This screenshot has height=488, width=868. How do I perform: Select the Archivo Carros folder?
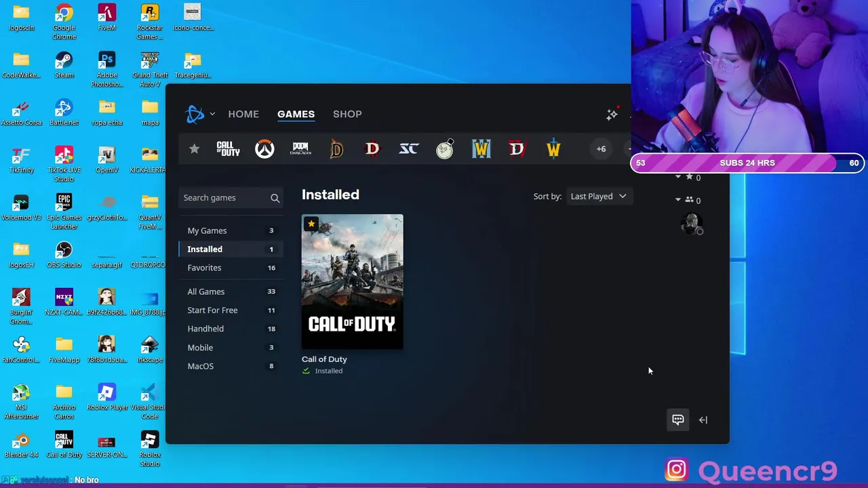64,401
